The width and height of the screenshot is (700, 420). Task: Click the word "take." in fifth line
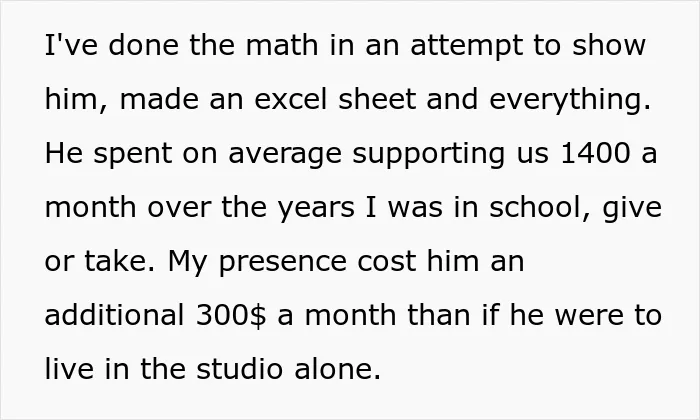(x=120, y=261)
